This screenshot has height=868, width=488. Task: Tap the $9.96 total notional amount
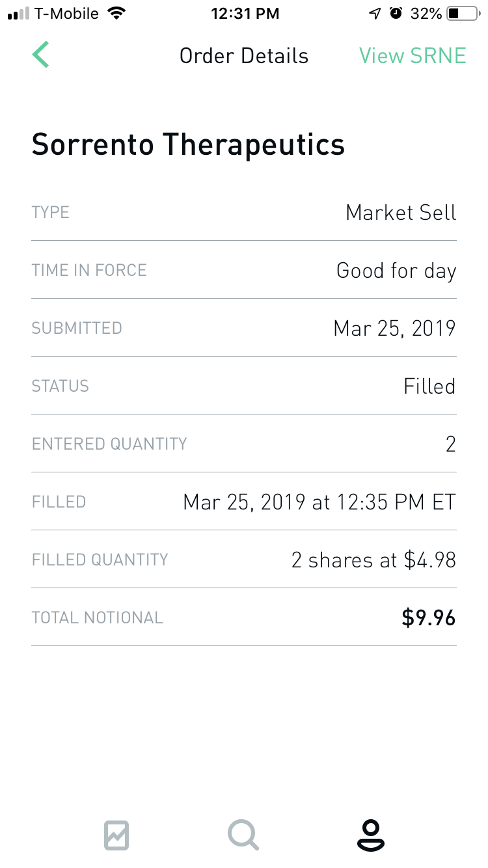click(429, 618)
